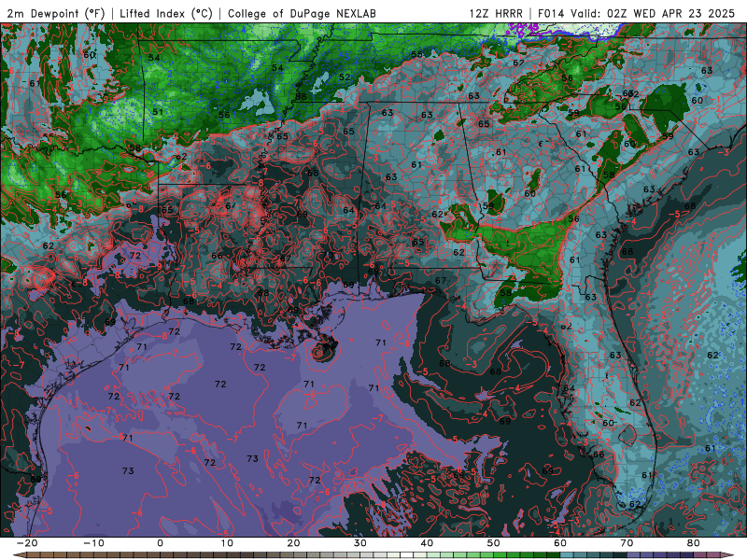This screenshot has width=747, height=560.
Task: Click the 52 dewpoint value on the map
Action: [345, 77]
